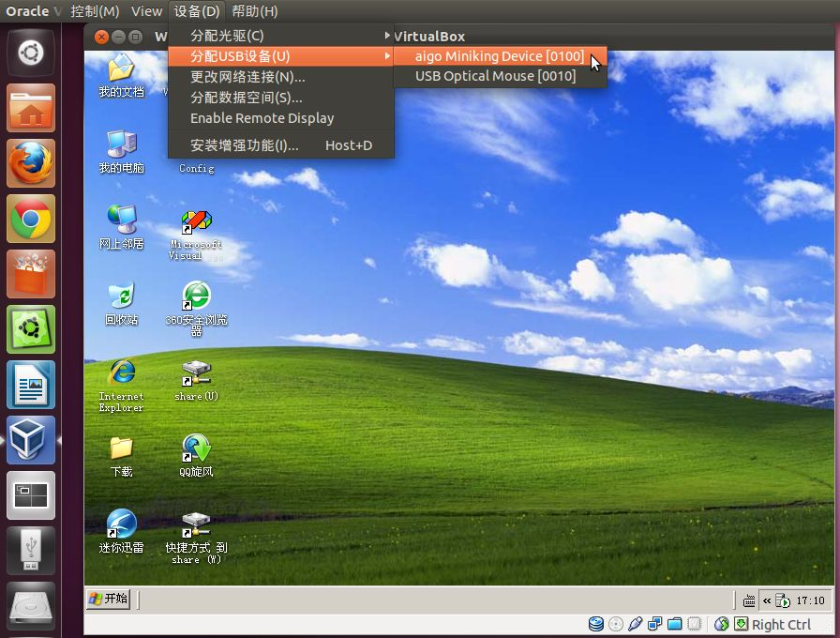Click the 17:10 clock in system tray
The width and height of the screenshot is (840, 638).
coord(811,600)
